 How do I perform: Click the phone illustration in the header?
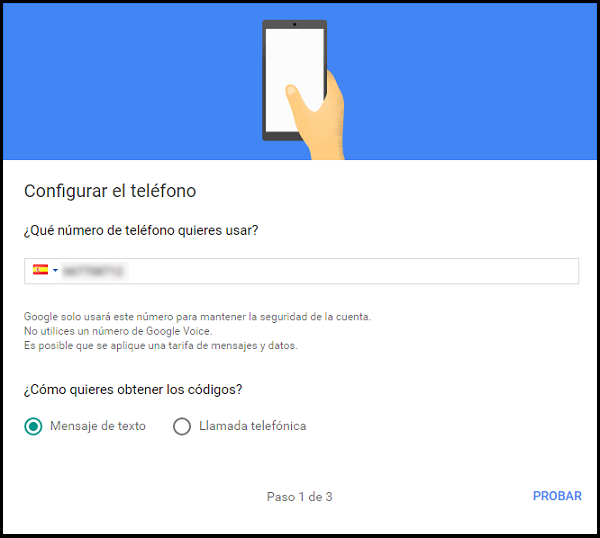point(294,80)
